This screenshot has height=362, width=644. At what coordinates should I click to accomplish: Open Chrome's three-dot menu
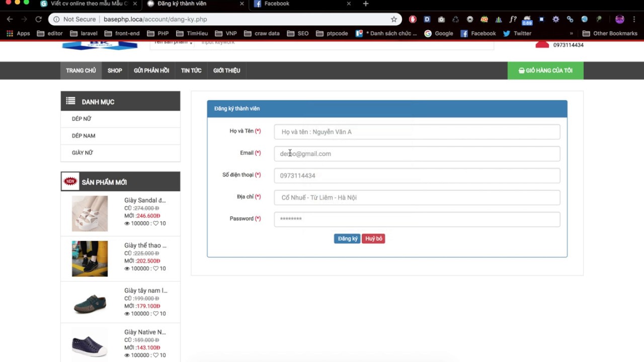pos(635,19)
